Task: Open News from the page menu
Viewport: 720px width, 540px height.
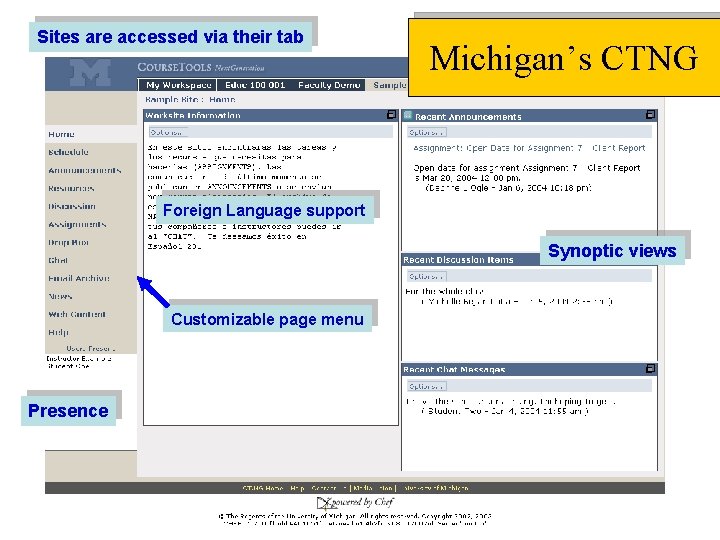Action: (x=60, y=296)
